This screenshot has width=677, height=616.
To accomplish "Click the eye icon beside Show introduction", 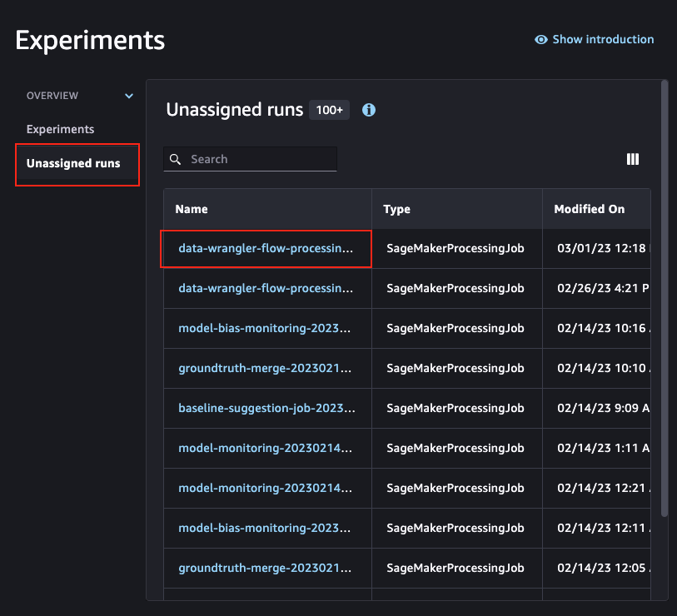I will pos(541,40).
